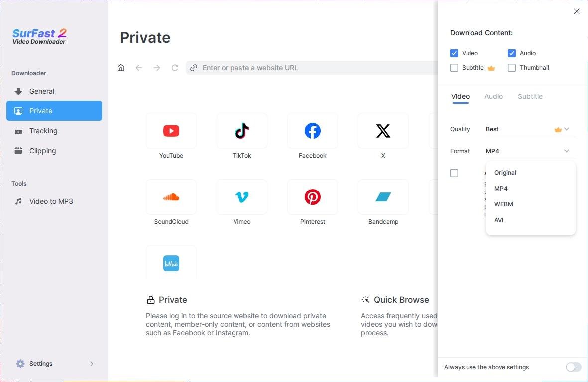Close the download settings panel

(577, 11)
